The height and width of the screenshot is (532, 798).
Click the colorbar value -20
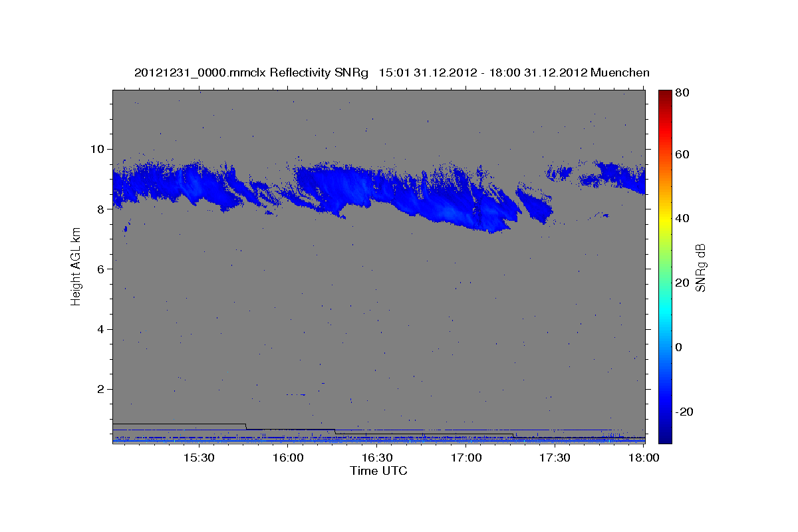pyautogui.click(x=684, y=412)
